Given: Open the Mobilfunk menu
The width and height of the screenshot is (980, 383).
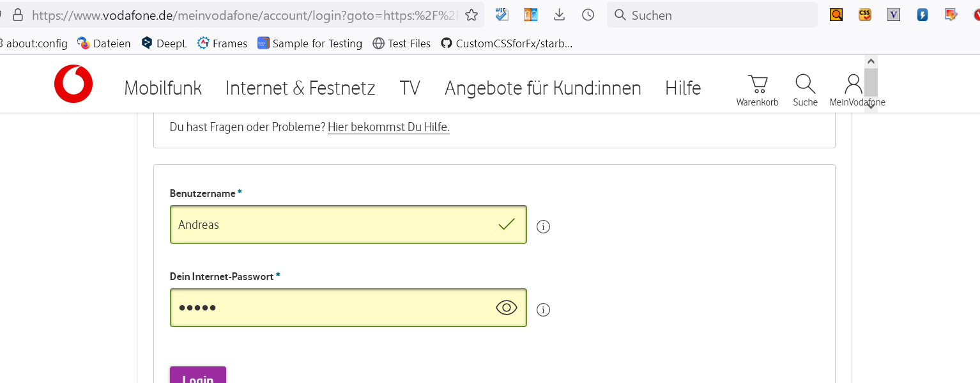Looking at the screenshot, I should coord(163,88).
